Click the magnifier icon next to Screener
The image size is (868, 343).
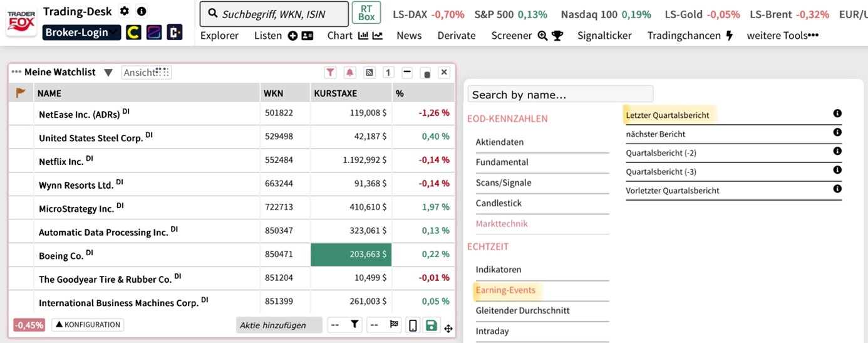(x=542, y=36)
